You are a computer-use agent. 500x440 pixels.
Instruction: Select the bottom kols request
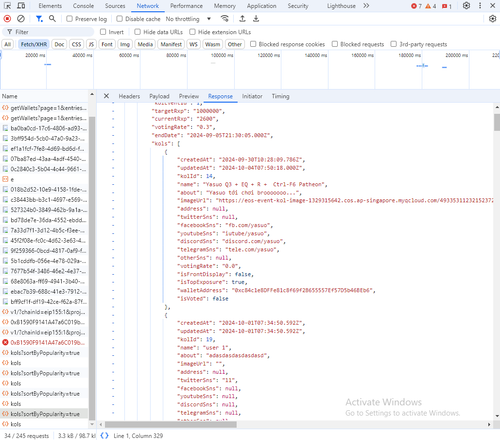[x=44, y=424]
